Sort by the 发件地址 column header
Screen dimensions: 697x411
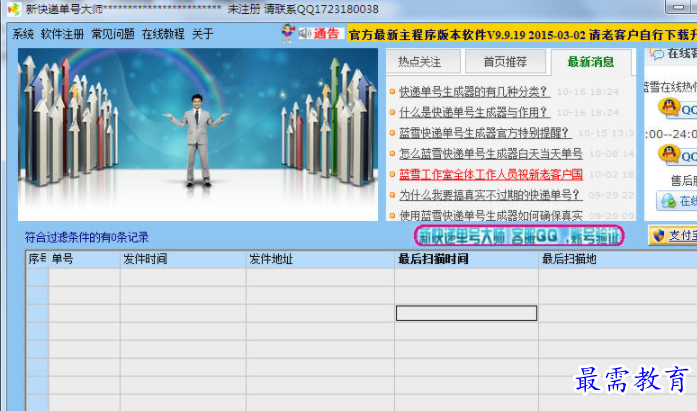point(320,259)
